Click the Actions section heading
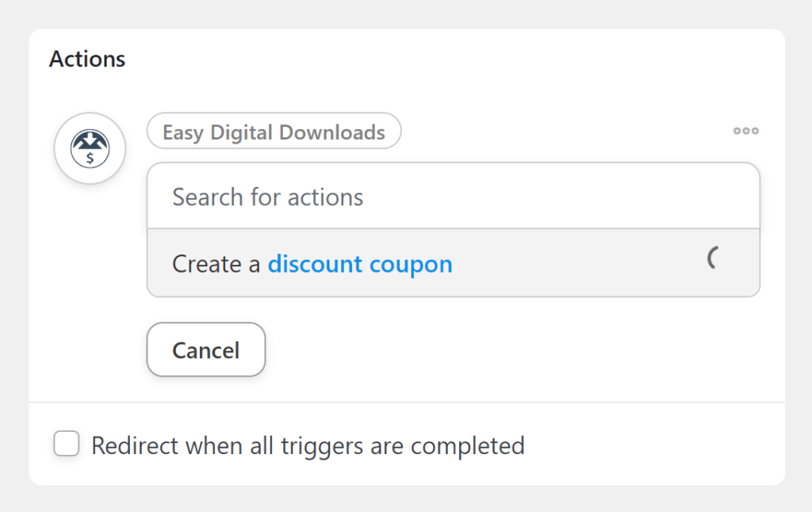Viewport: 812px width, 512px height. pyautogui.click(x=87, y=59)
